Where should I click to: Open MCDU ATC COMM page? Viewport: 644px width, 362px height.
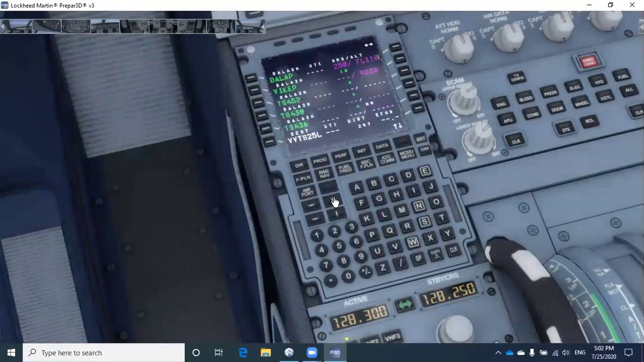pyautogui.click(x=386, y=159)
